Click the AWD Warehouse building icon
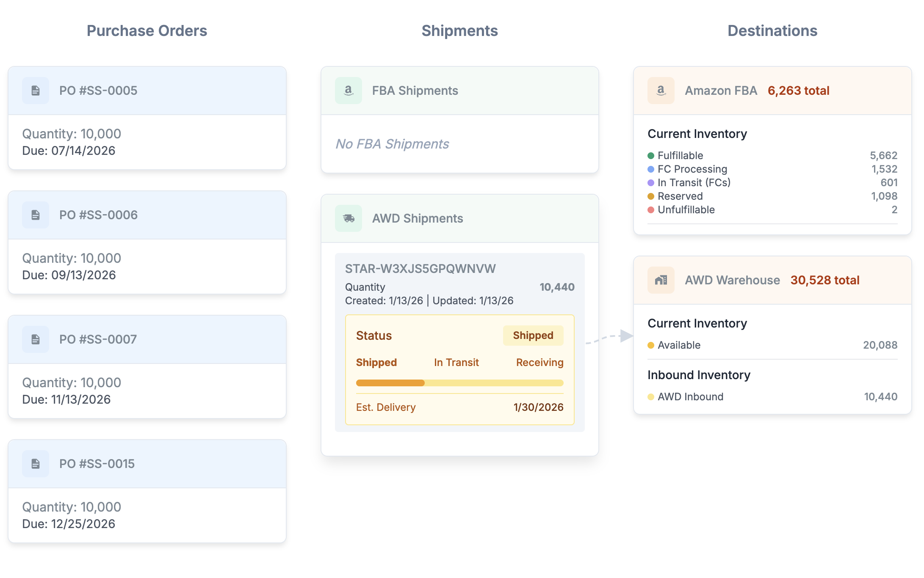The height and width of the screenshot is (578, 924). tap(661, 280)
